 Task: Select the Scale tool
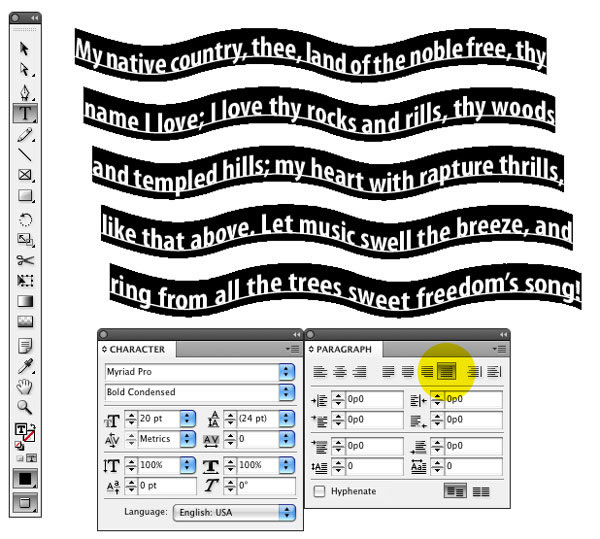(25, 240)
